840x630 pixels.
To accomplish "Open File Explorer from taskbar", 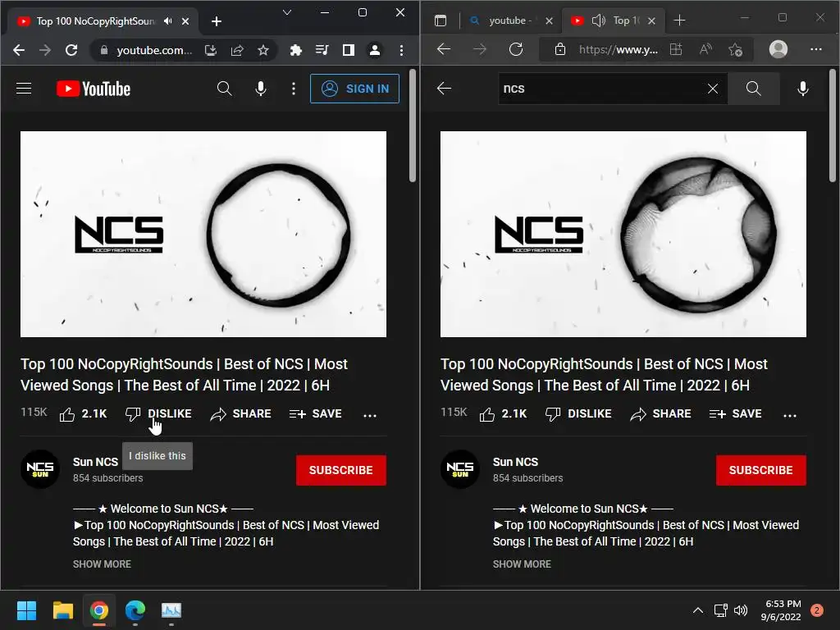I will [62, 610].
